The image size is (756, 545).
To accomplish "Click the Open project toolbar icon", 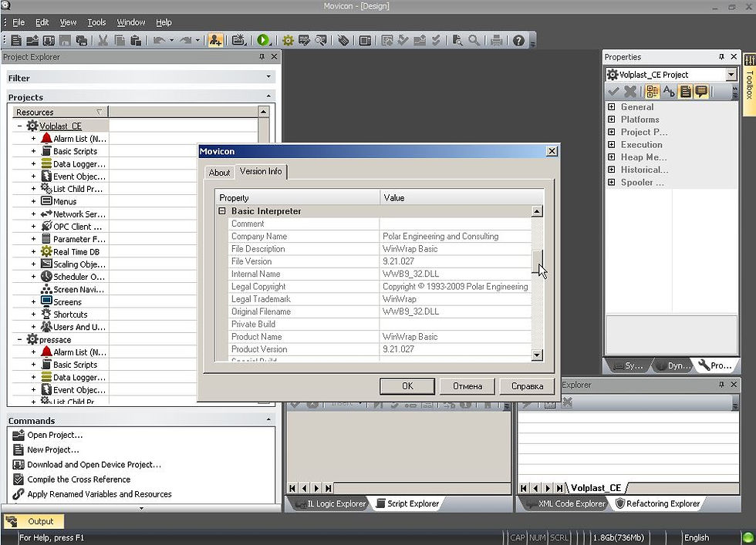I will tap(32, 41).
